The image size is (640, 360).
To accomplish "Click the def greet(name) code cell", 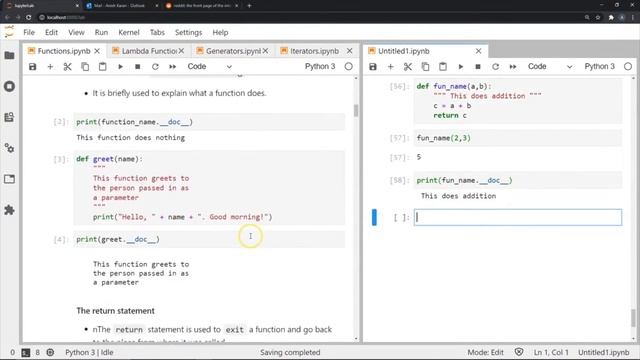I will (209, 188).
